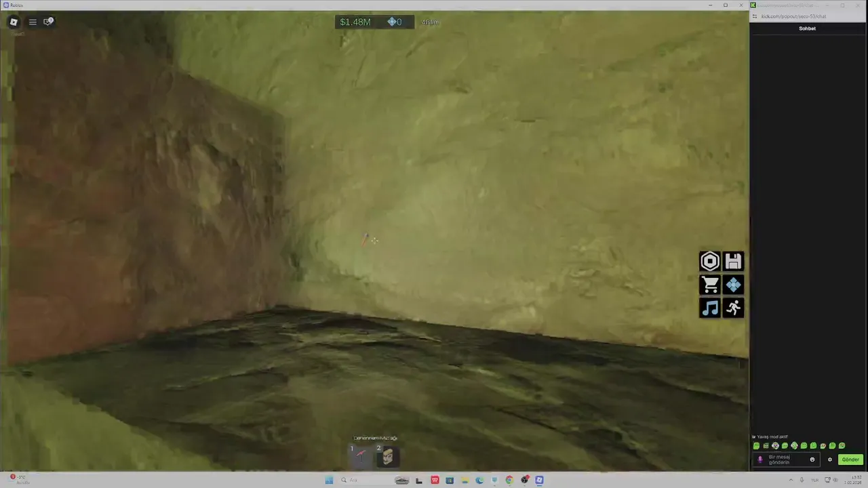The image size is (868, 488).
Task: Click the floppy disk save icon
Action: 733,262
